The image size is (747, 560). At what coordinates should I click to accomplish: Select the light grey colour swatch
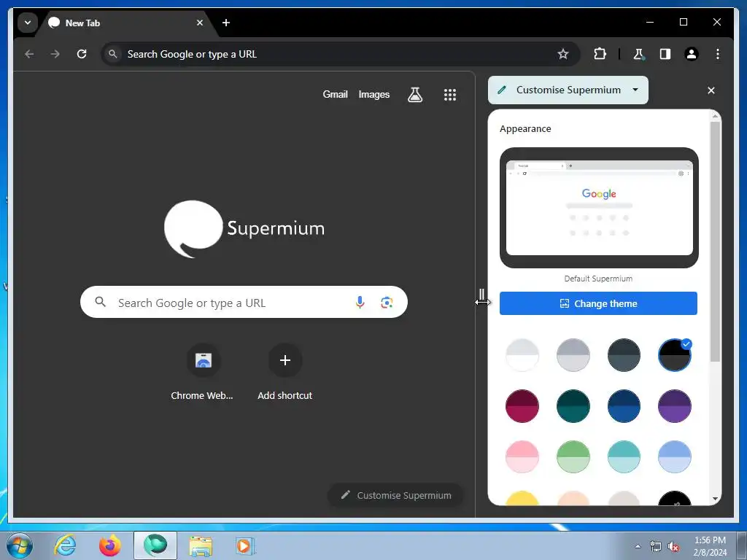click(573, 355)
